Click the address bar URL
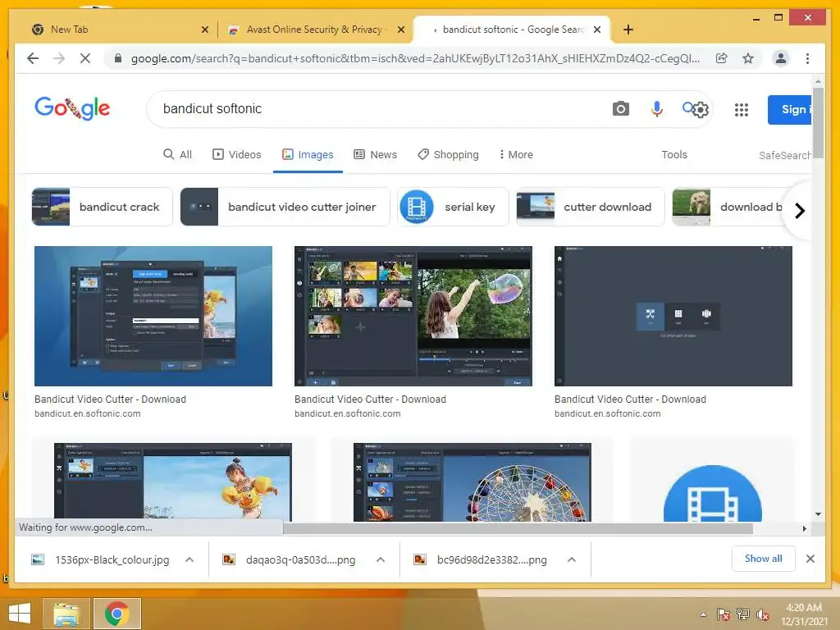 click(415, 58)
